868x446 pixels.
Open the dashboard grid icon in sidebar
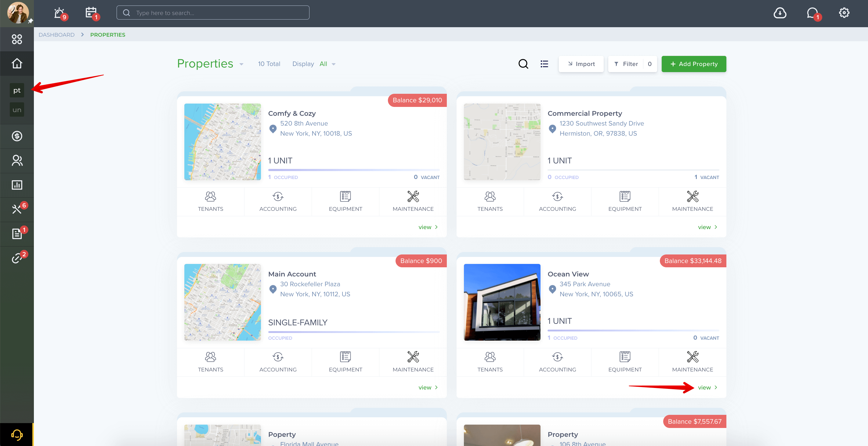coord(17,39)
